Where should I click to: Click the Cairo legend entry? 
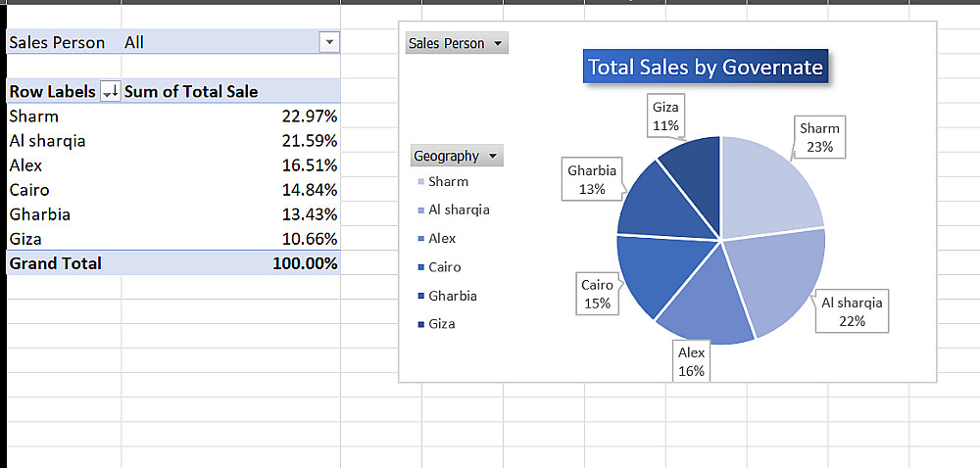point(444,267)
